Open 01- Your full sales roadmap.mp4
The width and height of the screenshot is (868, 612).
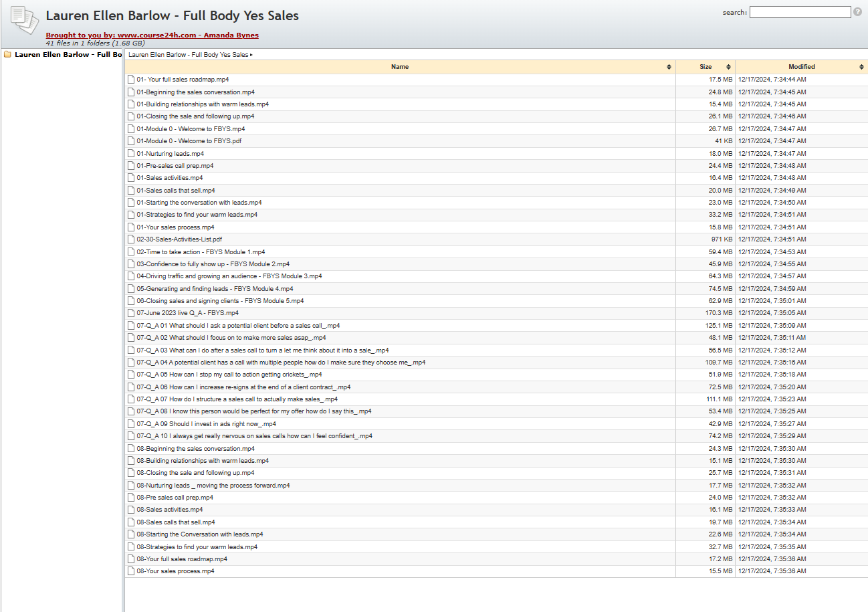tap(173, 80)
